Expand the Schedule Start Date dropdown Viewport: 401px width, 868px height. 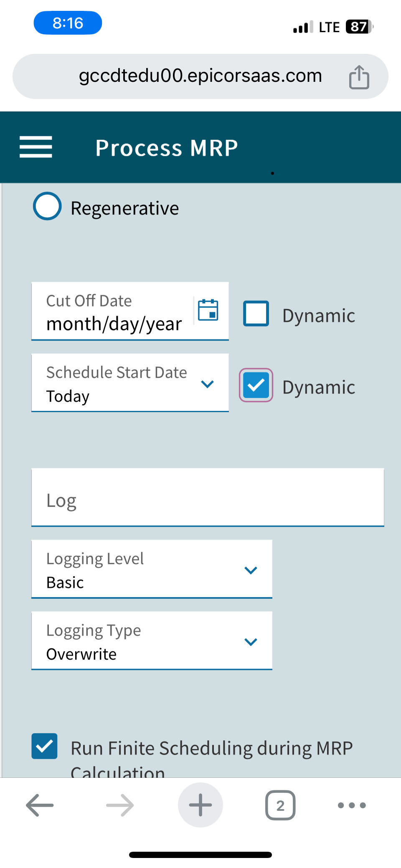(130, 383)
